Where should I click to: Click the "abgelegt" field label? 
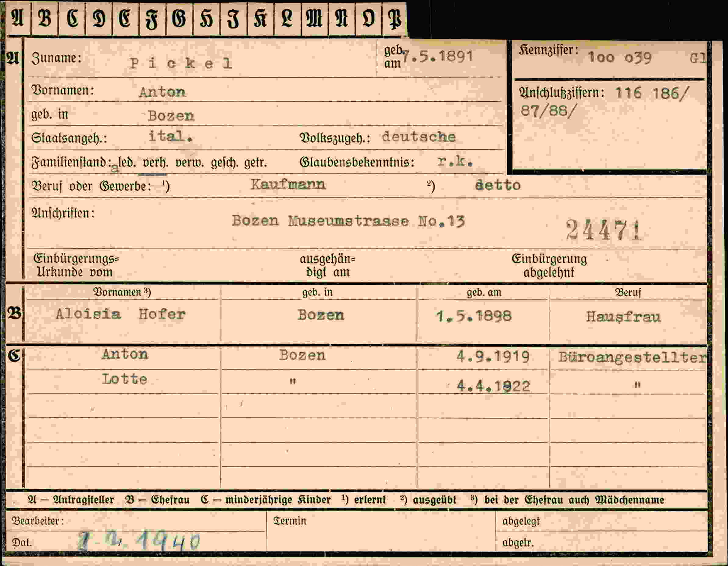521,521
